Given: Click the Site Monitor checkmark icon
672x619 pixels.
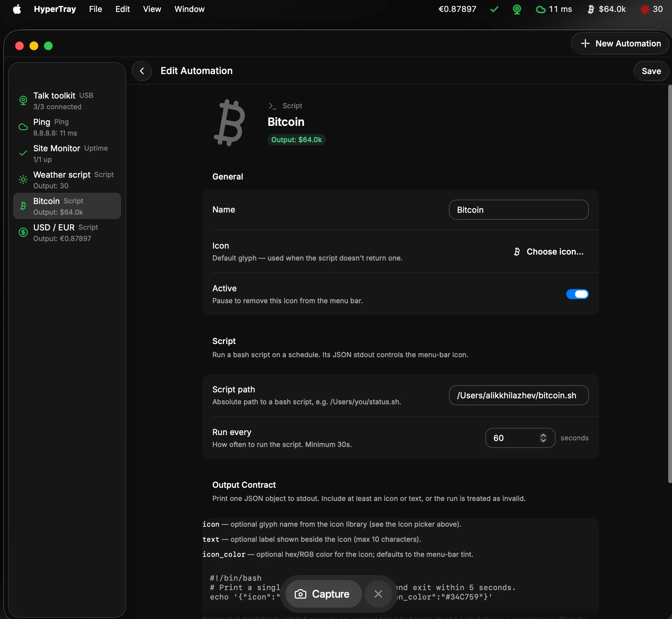Looking at the screenshot, I should [x=23, y=153].
